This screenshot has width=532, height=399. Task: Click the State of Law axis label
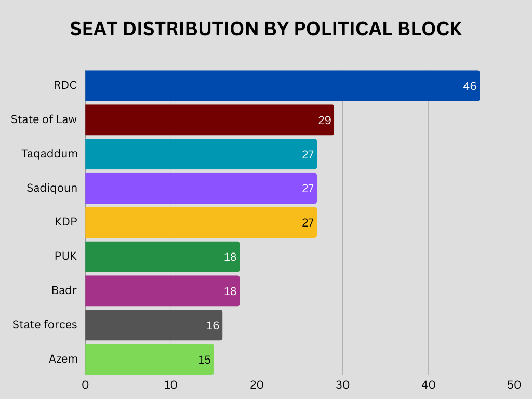click(44, 119)
